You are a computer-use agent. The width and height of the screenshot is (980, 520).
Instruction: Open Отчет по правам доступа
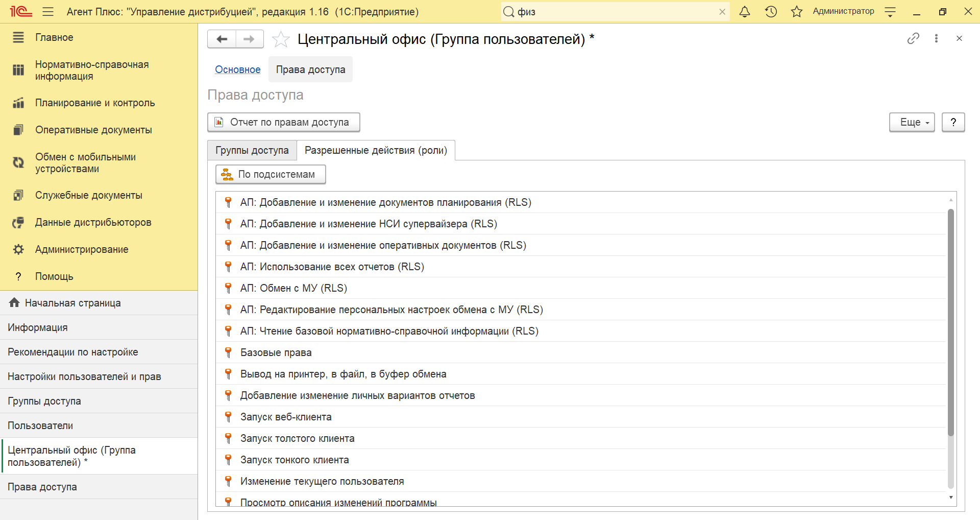pos(284,122)
